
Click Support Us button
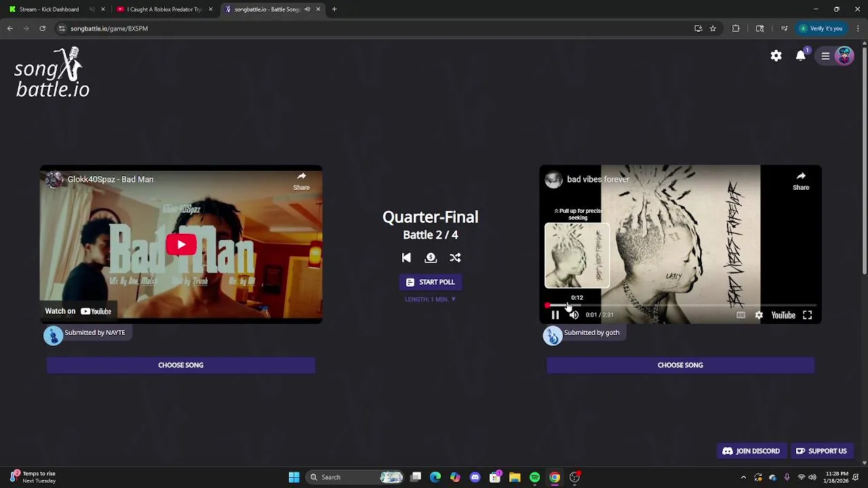click(x=821, y=451)
